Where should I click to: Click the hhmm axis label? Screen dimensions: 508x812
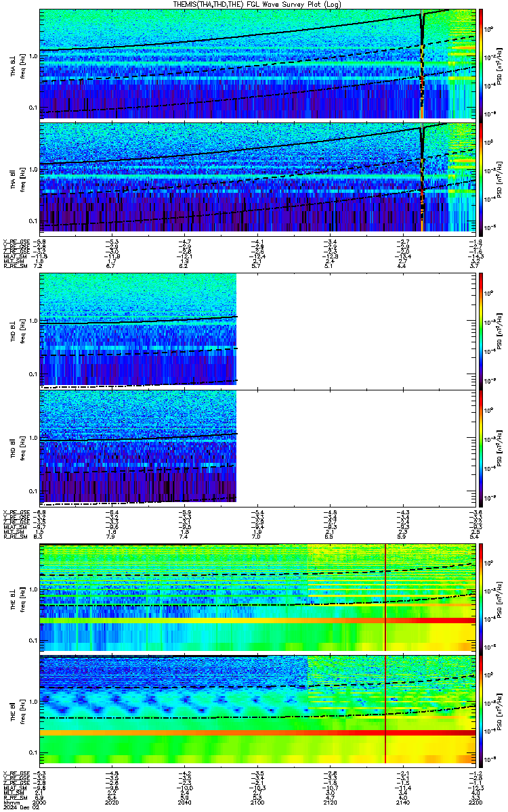click(10, 803)
